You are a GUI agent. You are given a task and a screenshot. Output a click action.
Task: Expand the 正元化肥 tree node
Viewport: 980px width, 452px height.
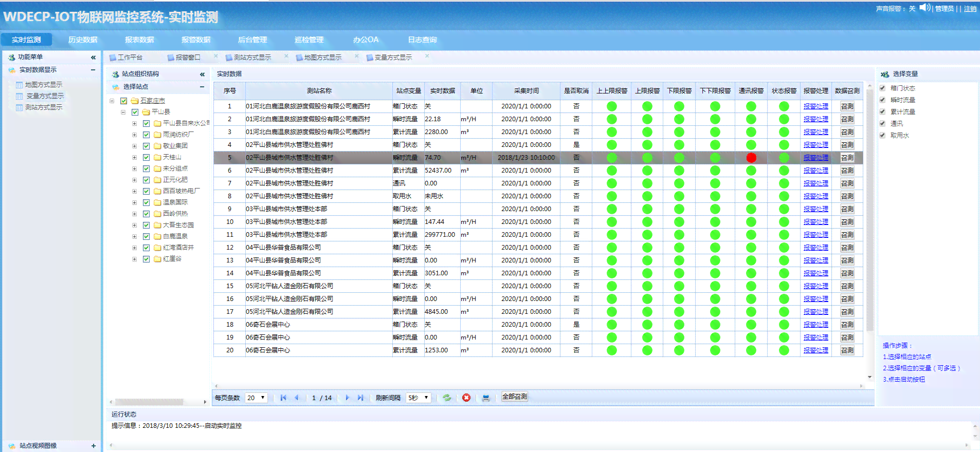point(135,180)
